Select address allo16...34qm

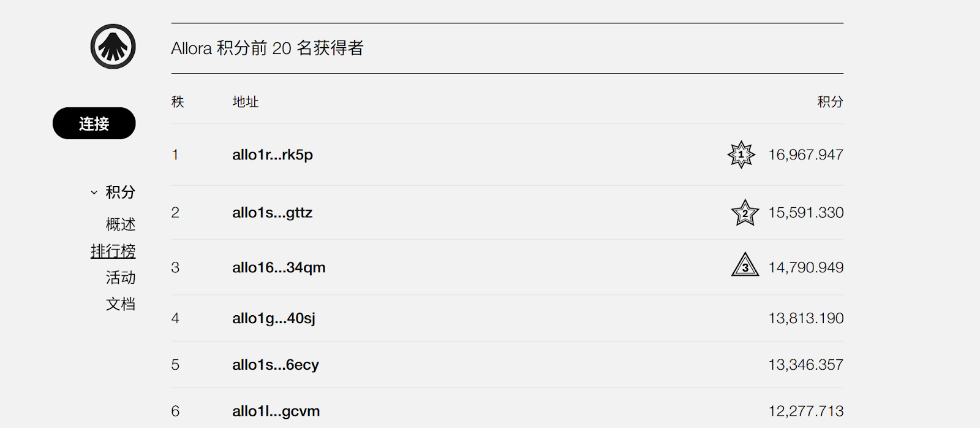click(x=279, y=267)
